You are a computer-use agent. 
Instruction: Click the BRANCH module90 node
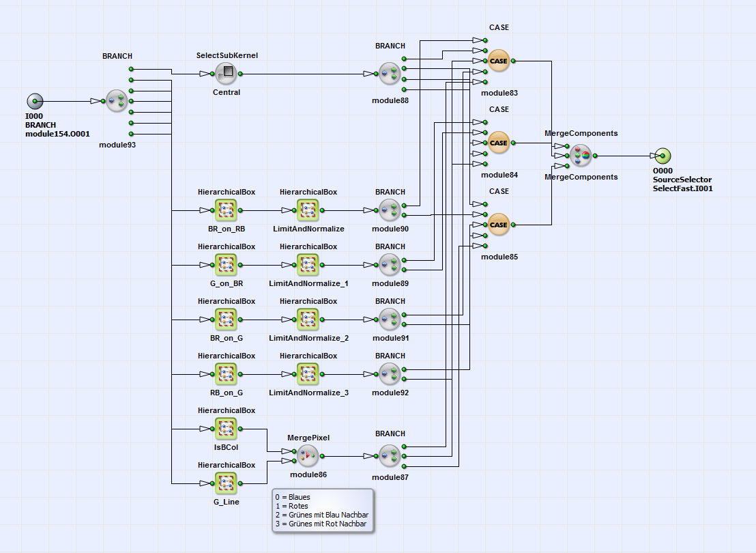[390, 210]
